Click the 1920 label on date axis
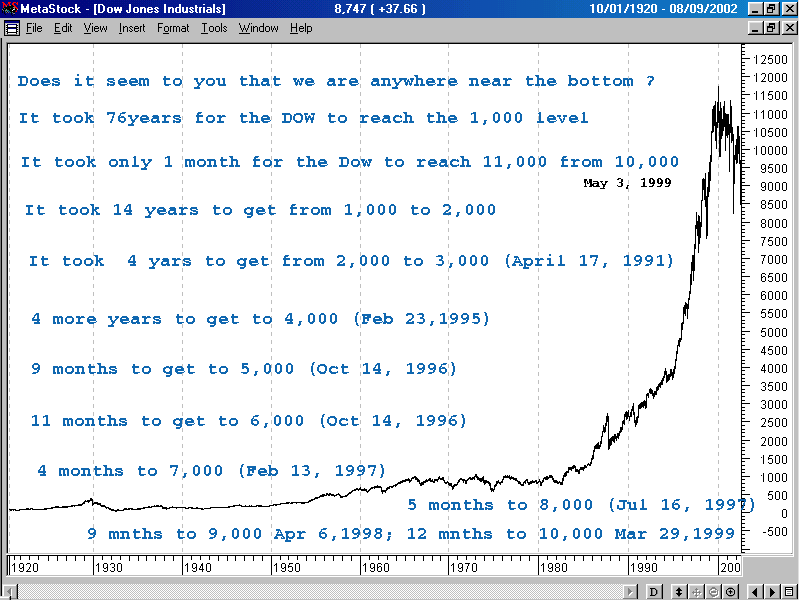Screen dimensions: 800x600 [24, 567]
